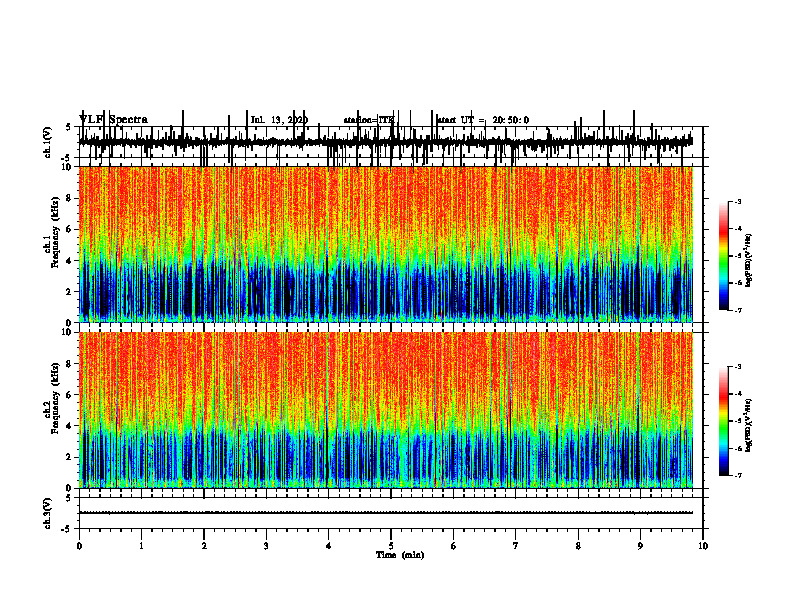This screenshot has height=612, width=792.
Task: Click ch.2 spectrogram frequency tick '8'
Action: point(70,364)
